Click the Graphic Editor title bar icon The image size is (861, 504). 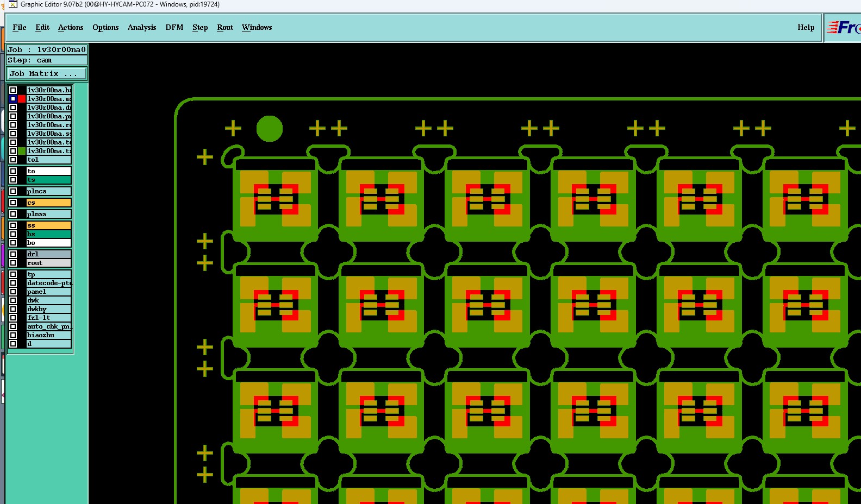pyautogui.click(x=13, y=4)
